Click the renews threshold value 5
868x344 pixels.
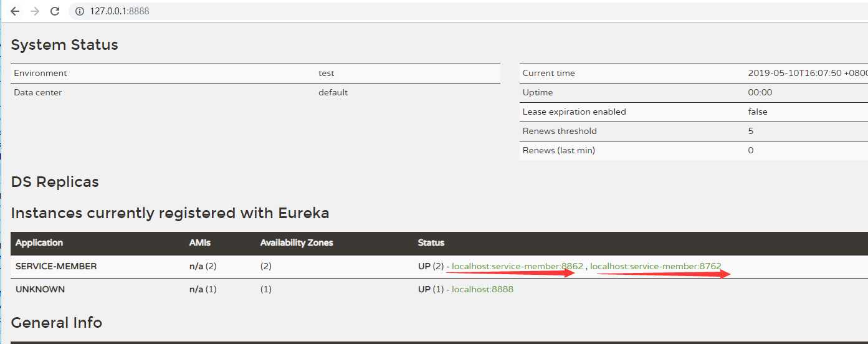(x=751, y=131)
